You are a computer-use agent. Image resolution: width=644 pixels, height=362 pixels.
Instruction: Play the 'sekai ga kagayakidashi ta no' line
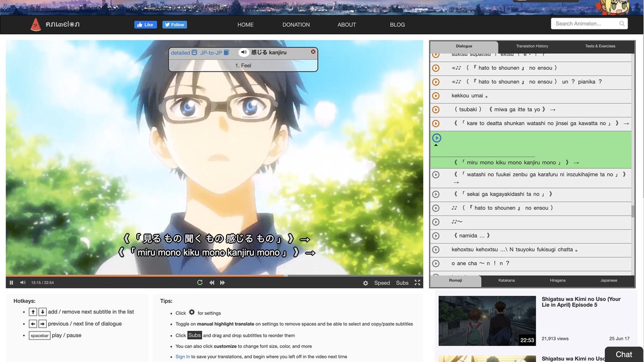coord(436,194)
